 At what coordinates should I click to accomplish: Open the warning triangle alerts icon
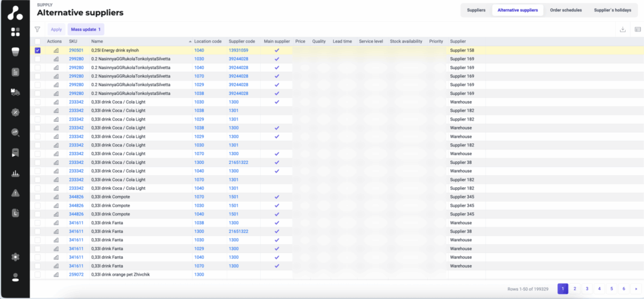(x=15, y=193)
